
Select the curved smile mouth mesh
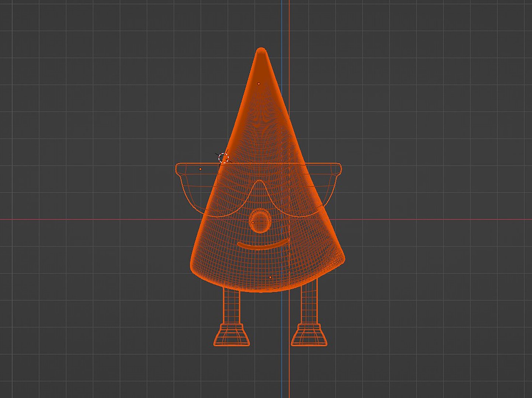(x=263, y=245)
